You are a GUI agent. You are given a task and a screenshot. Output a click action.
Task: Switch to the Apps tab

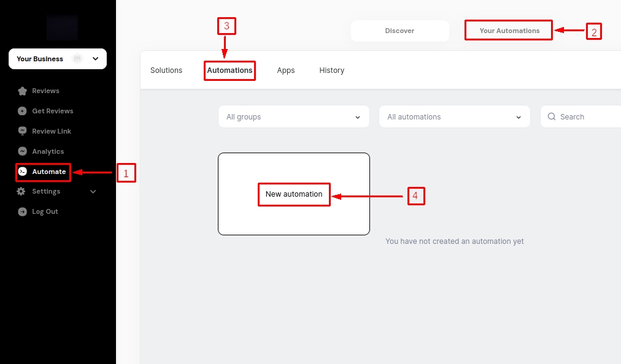coord(286,70)
